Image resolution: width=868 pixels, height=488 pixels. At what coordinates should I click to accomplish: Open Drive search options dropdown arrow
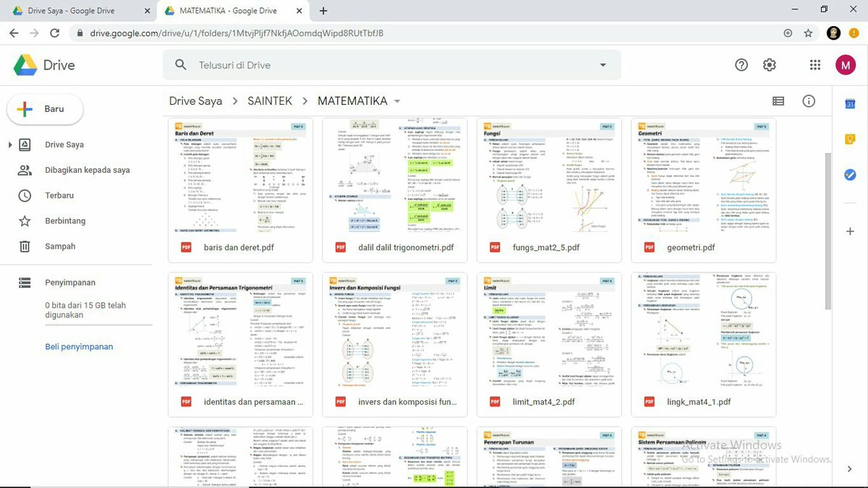coord(603,65)
